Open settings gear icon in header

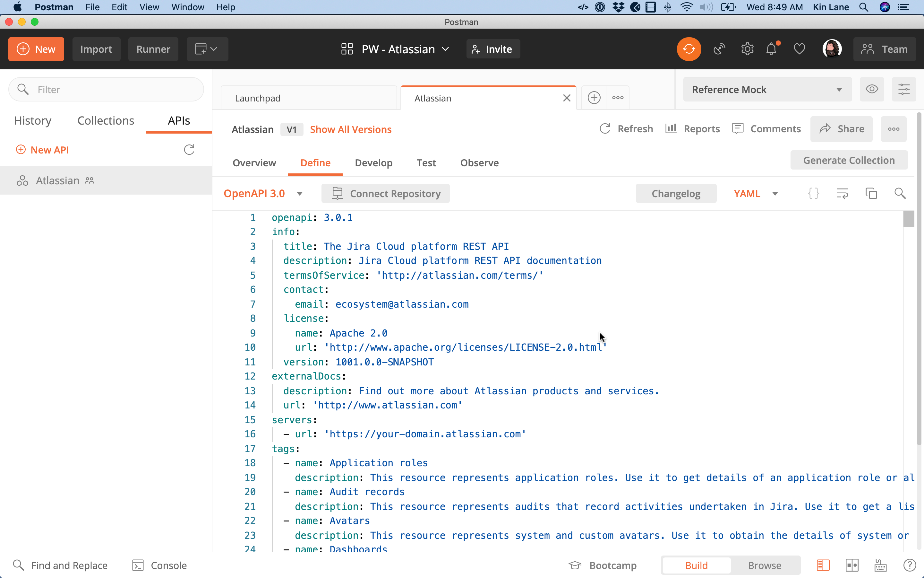pyautogui.click(x=747, y=49)
